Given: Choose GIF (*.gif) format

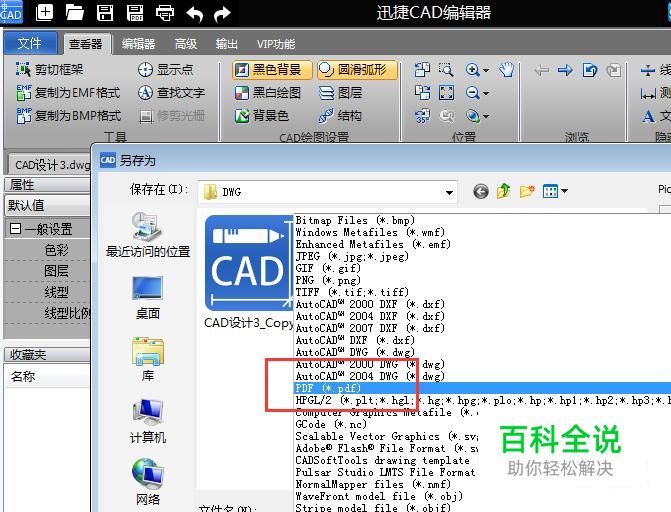Looking at the screenshot, I should point(328,268).
